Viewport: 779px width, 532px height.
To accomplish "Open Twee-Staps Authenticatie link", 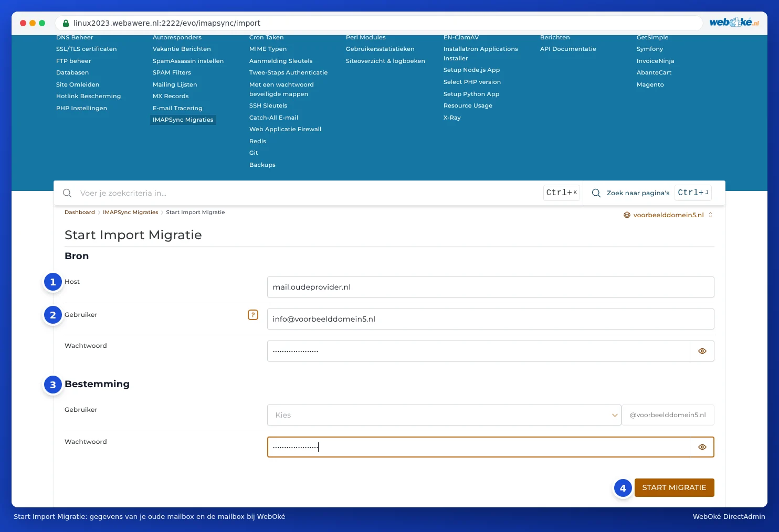I will coord(288,73).
